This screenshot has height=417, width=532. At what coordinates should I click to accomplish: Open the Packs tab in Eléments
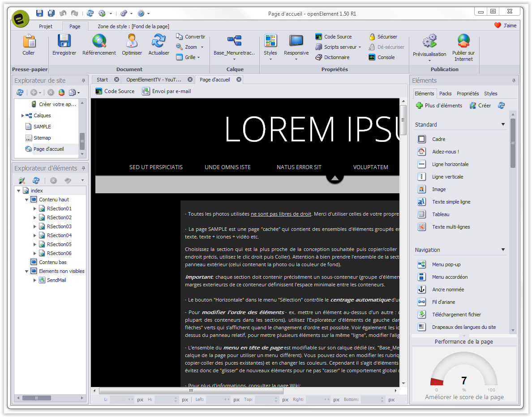tap(445, 94)
